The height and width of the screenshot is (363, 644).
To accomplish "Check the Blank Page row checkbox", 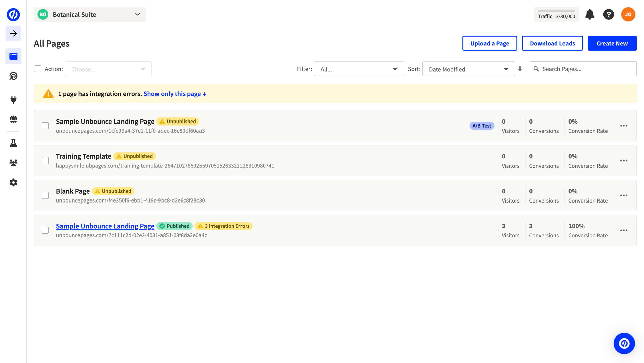I will [45, 195].
